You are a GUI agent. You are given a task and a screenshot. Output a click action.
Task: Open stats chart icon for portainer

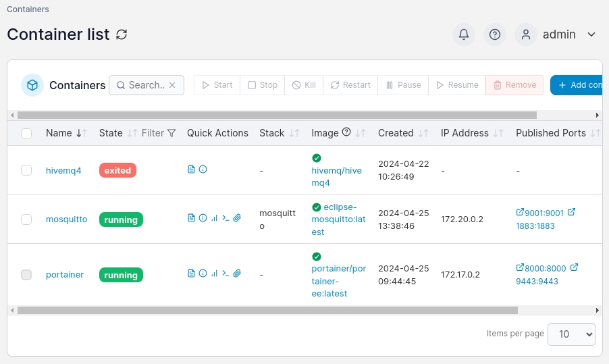214,274
